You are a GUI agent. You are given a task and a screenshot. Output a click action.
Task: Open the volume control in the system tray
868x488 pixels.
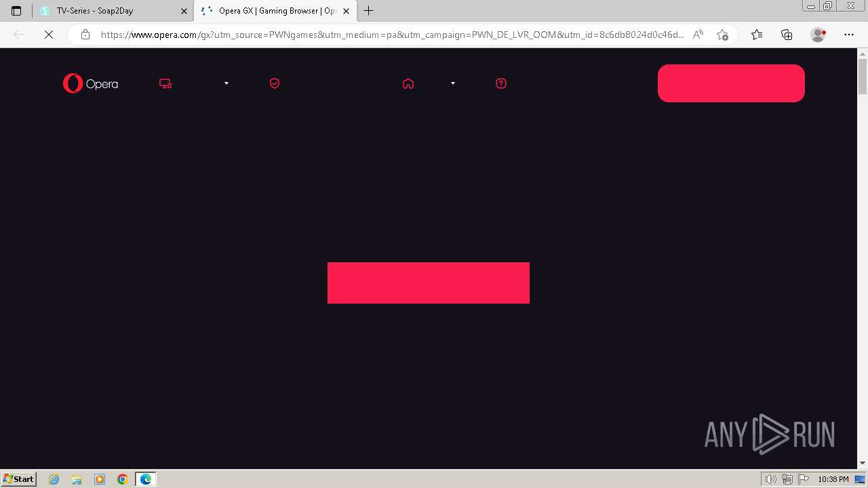click(770, 479)
